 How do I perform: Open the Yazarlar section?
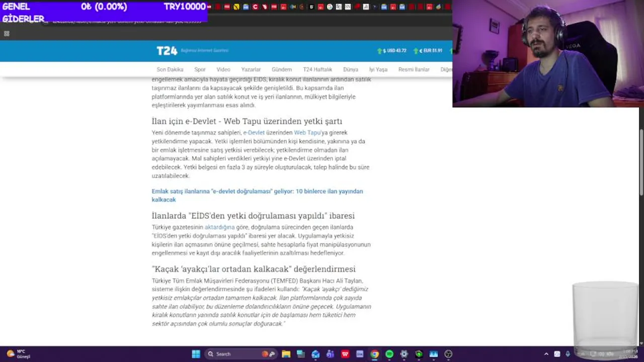[251, 69]
